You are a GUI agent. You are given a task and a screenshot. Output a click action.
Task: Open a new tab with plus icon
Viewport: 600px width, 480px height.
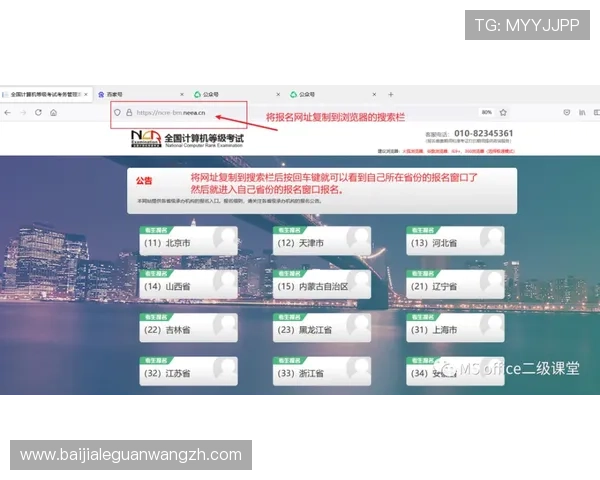(x=391, y=95)
